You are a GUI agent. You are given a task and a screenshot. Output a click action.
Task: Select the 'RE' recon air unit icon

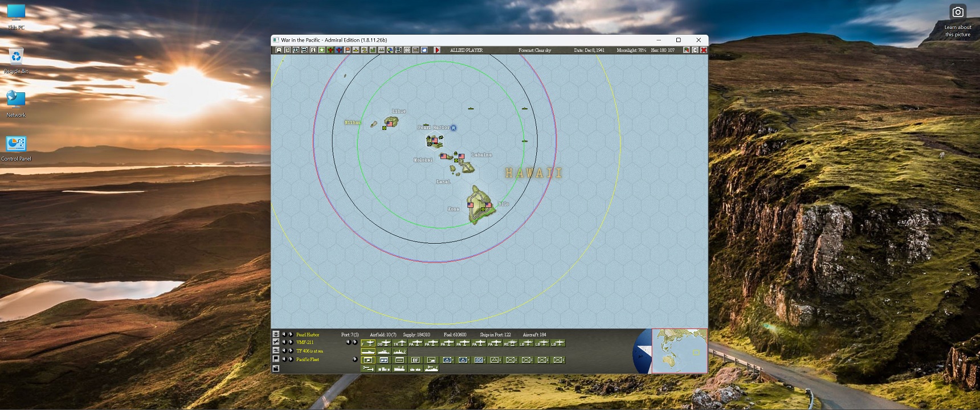[510, 343]
